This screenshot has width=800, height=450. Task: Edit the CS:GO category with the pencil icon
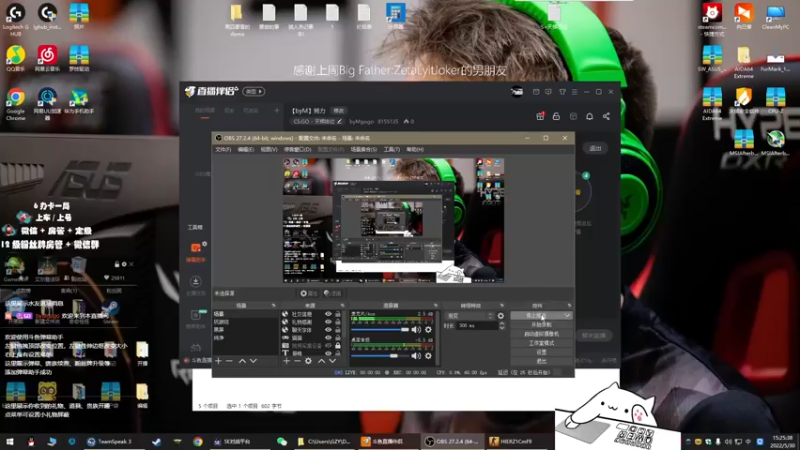pyautogui.click(x=339, y=121)
